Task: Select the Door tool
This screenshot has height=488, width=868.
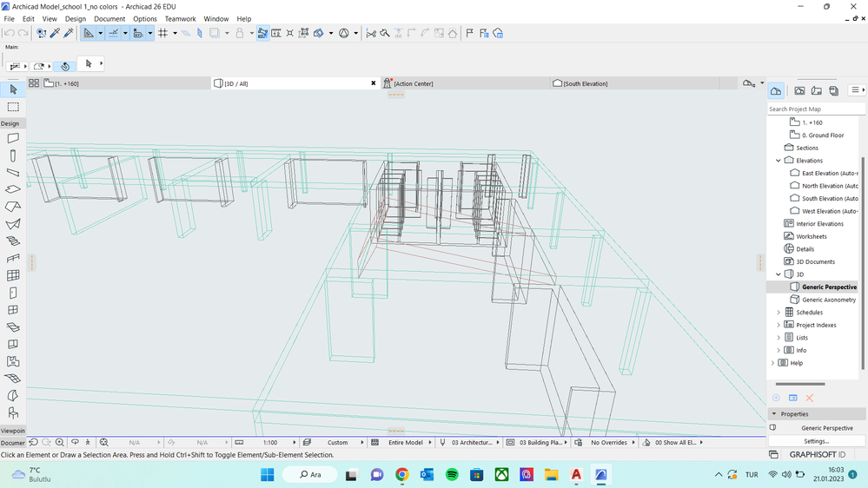Action: click(x=13, y=293)
